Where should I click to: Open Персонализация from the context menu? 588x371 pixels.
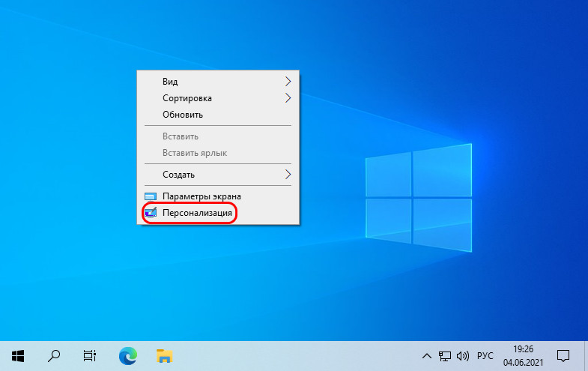(218, 213)
